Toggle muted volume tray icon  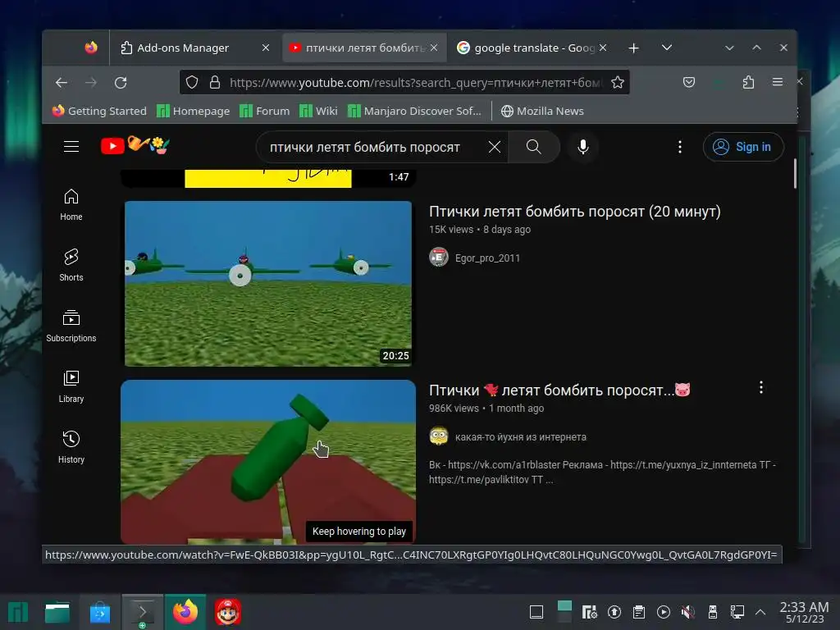click(688, 612)
